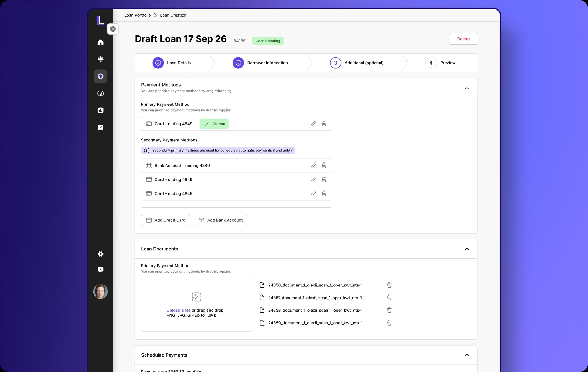588x372 pixels.
Task: Open the bookmark checklist icon in sidebar
Action: [x=100, y=128]
